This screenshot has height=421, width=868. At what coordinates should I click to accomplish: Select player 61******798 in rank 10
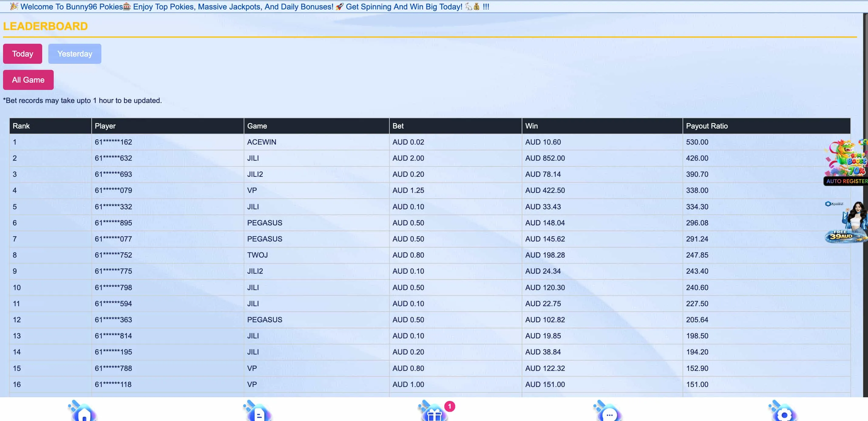[x=113, y=288]
